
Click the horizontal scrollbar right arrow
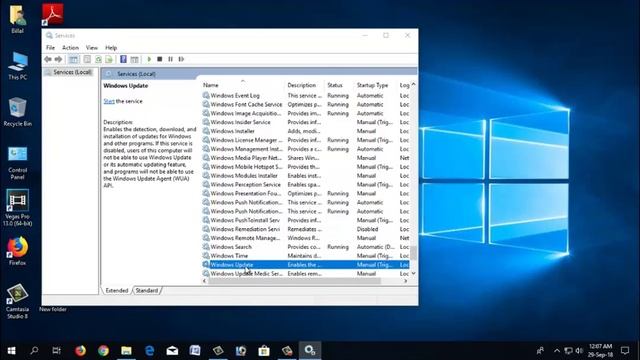tap(405, 281)
